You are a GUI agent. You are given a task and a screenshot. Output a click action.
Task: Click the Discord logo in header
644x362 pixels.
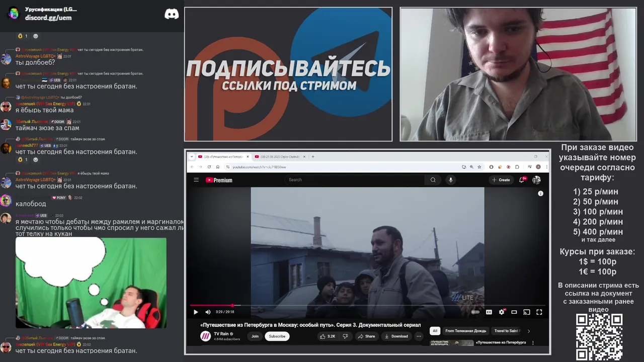[172, 14]
